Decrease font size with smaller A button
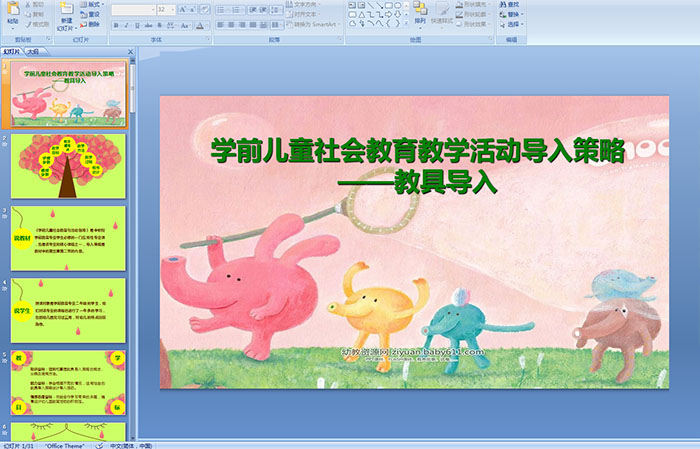The width and height of the screenshot is (700, 449). pyautogui.click(x=193, y=9)
